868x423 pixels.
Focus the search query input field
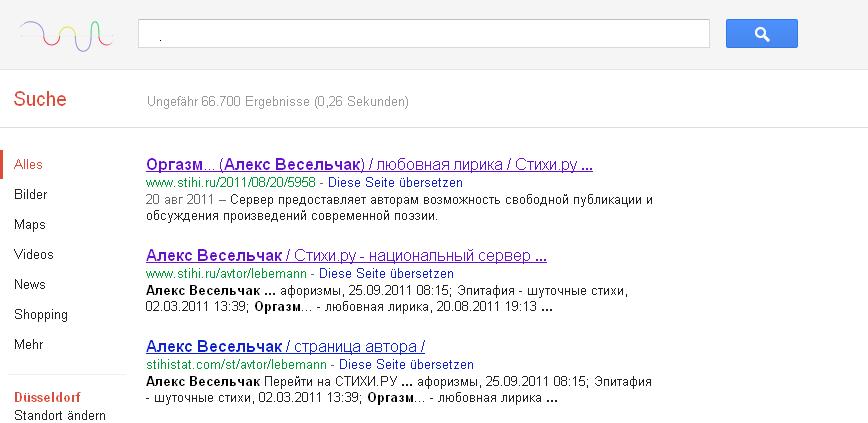pyautogui.click(x=423, y=34)
